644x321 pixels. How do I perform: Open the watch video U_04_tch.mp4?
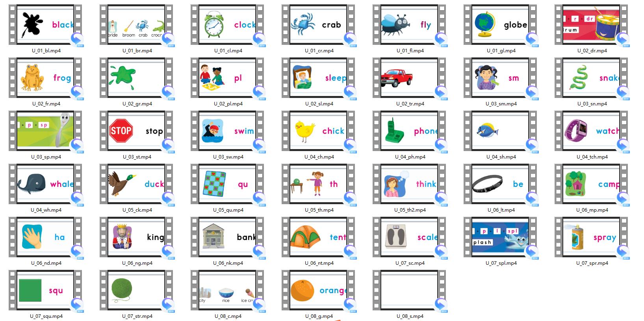[x=591, y=131]
